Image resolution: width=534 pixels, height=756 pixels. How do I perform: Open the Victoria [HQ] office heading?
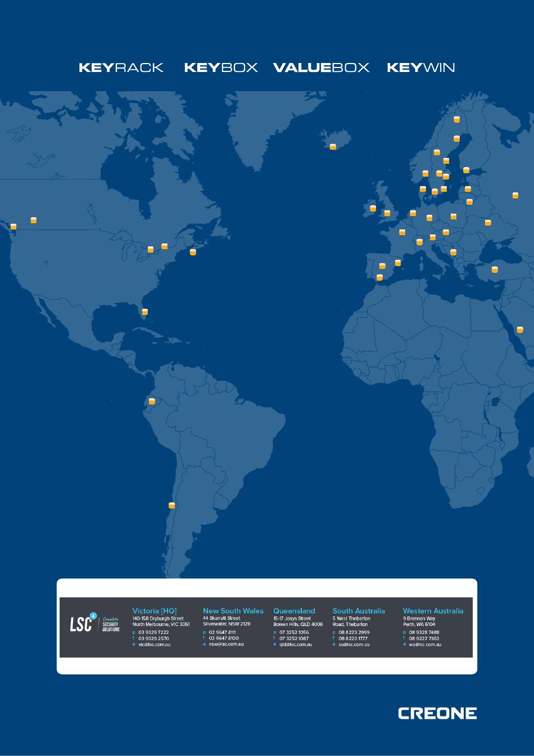[x=155, y=611]
